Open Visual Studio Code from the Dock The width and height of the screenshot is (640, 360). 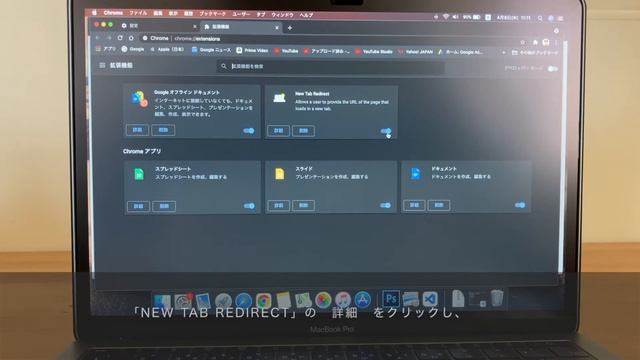click(430, 299)
